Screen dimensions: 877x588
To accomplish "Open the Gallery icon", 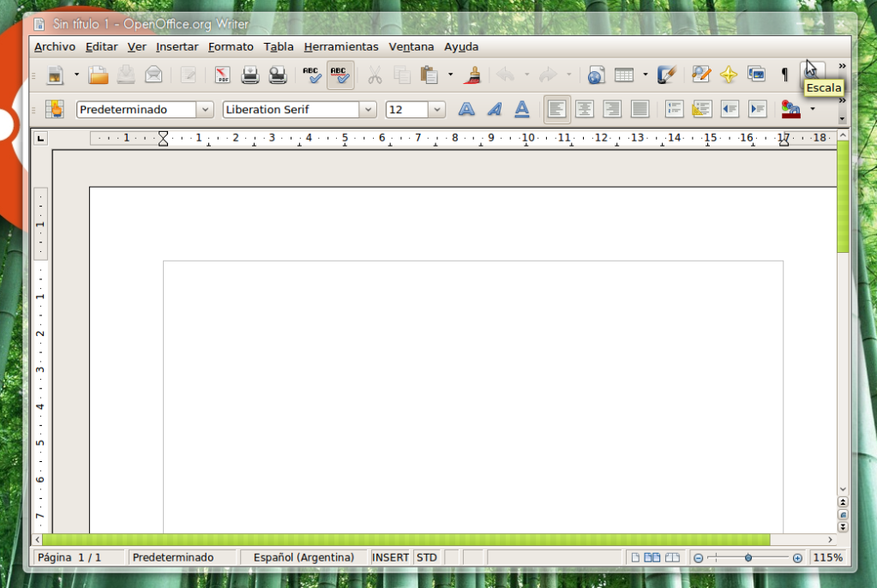I will (756, 75).
